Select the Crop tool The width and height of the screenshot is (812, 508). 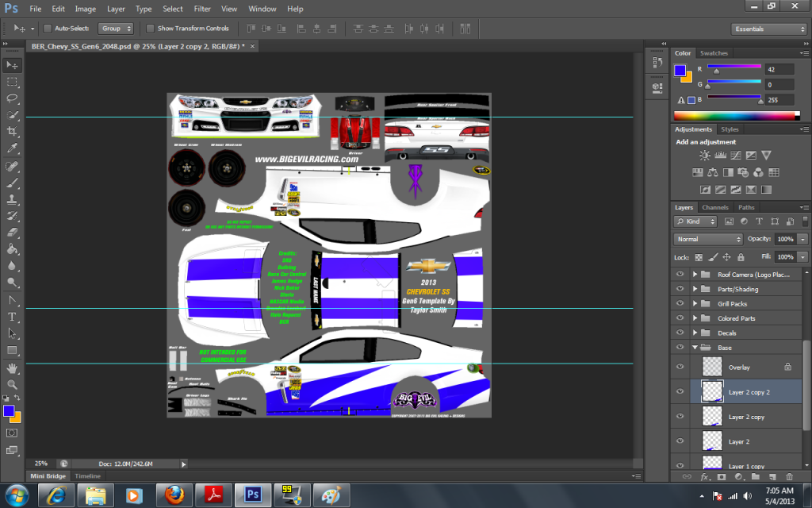12,131
